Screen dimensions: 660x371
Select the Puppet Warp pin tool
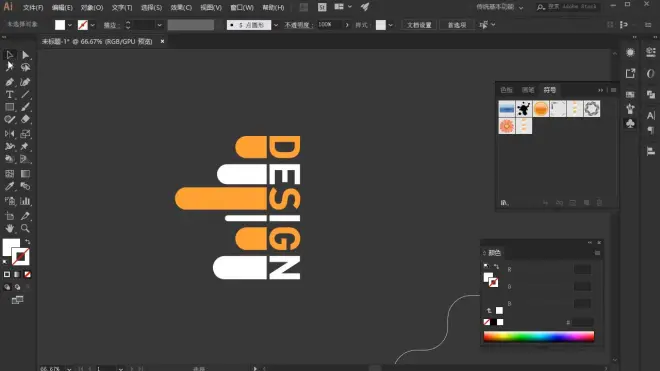25,147
